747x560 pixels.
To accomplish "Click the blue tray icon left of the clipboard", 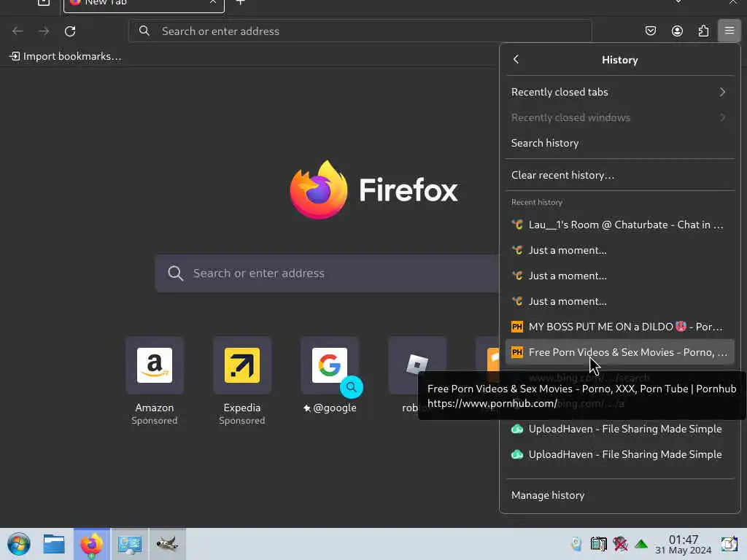I will (x=576, y=544).
